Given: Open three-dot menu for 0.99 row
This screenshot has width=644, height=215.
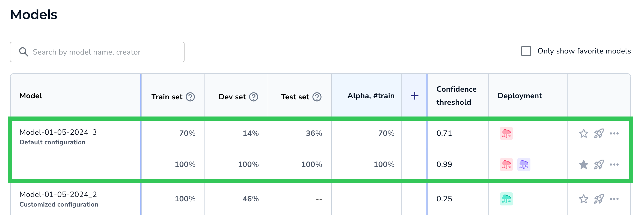Looking at the screenshot, I should (x=614, y=165).
